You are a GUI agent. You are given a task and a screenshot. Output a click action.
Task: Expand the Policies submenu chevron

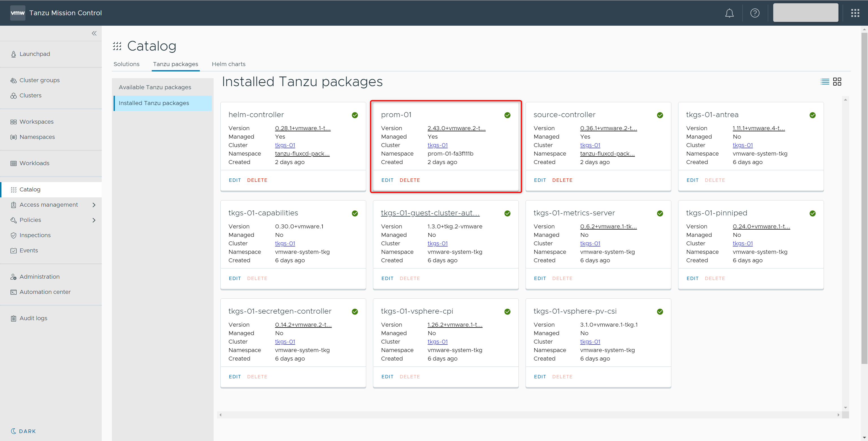click(x=94, y=220)
